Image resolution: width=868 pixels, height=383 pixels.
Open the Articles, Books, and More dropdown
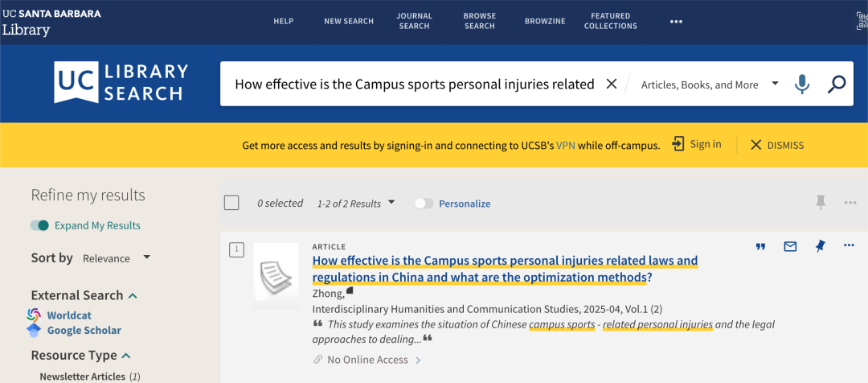[x=710, y=84]
